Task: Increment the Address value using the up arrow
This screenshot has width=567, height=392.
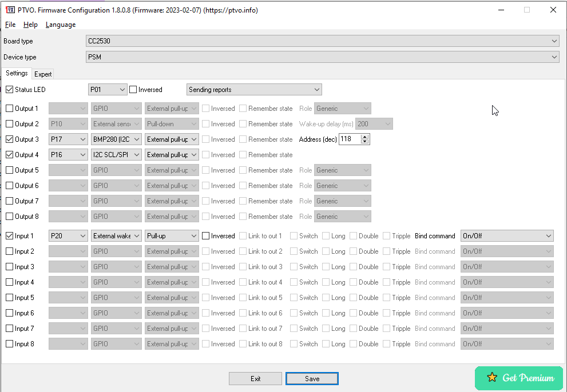Action: pyautogui.click(x=364, y=137)
